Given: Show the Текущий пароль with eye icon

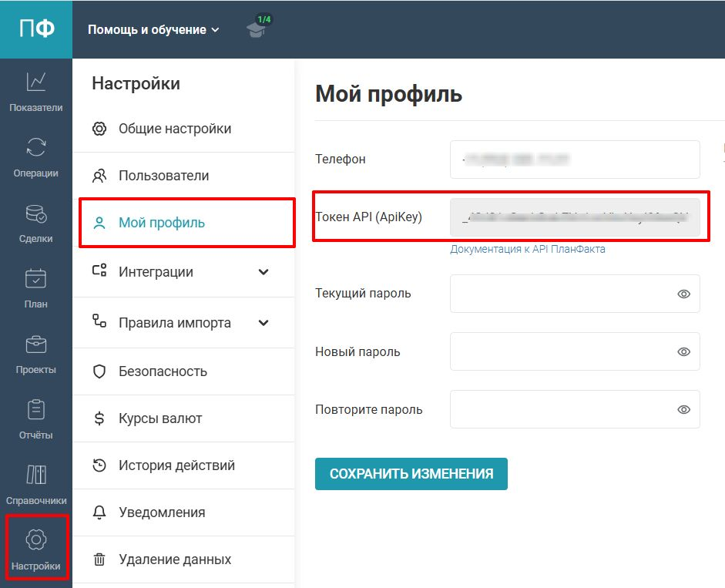Looking at the screenshot, I should pyautogui.click(x=683, y=294).
